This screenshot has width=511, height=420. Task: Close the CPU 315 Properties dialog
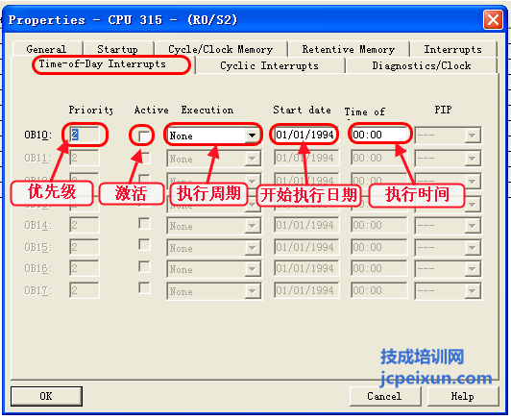pos(493,20)
